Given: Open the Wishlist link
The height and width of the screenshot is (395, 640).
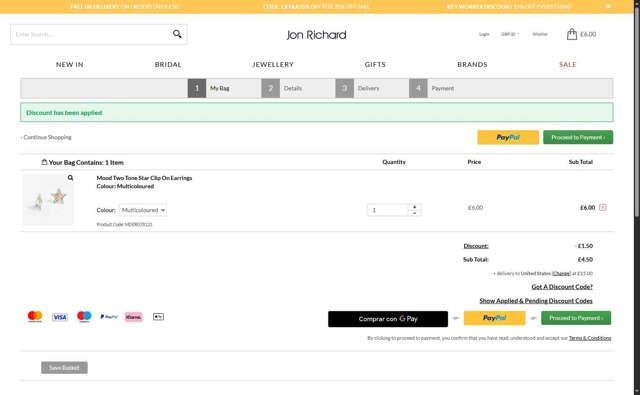Looking at the screenshot, I should 540,34.
